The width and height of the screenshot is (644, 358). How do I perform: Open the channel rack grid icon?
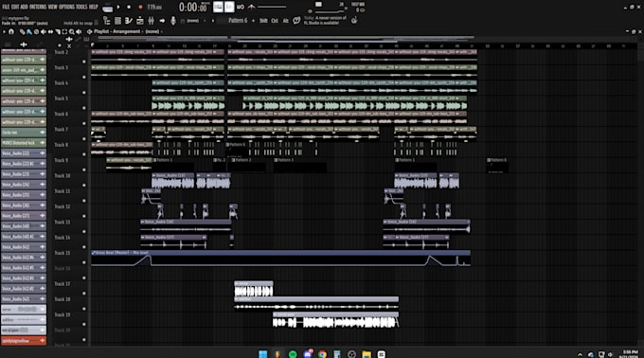click(117, 21)
